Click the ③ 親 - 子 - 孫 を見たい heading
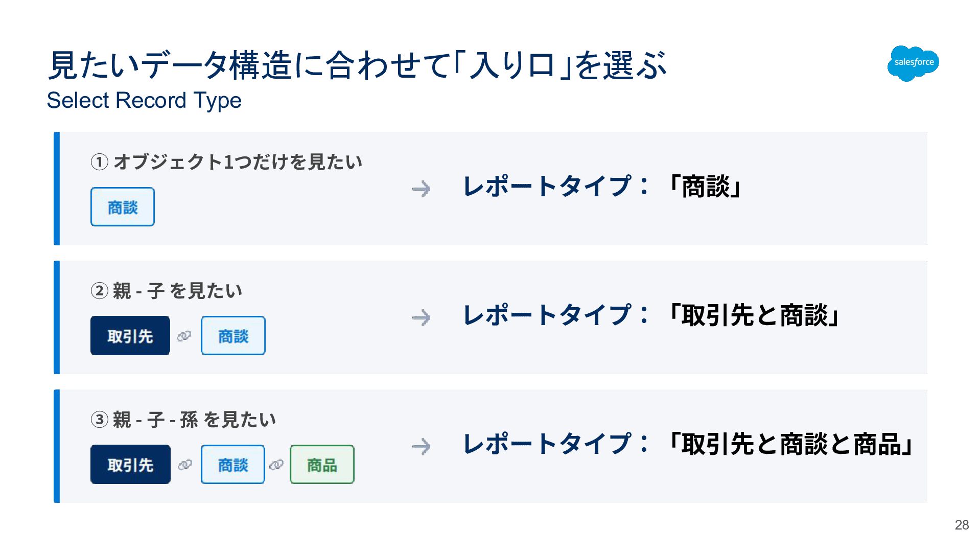980x552 pixels. pyautogui.click(x=184, y=420)
